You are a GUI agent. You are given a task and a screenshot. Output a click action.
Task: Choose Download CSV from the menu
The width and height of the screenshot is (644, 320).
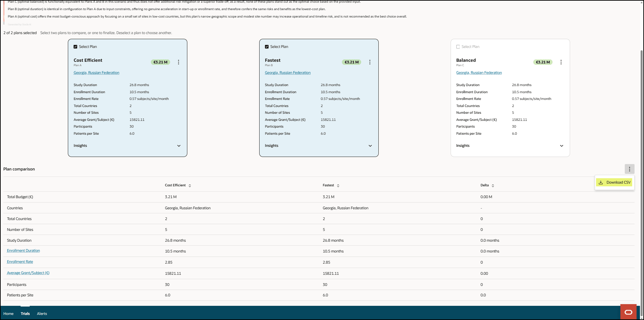(614, 182)
